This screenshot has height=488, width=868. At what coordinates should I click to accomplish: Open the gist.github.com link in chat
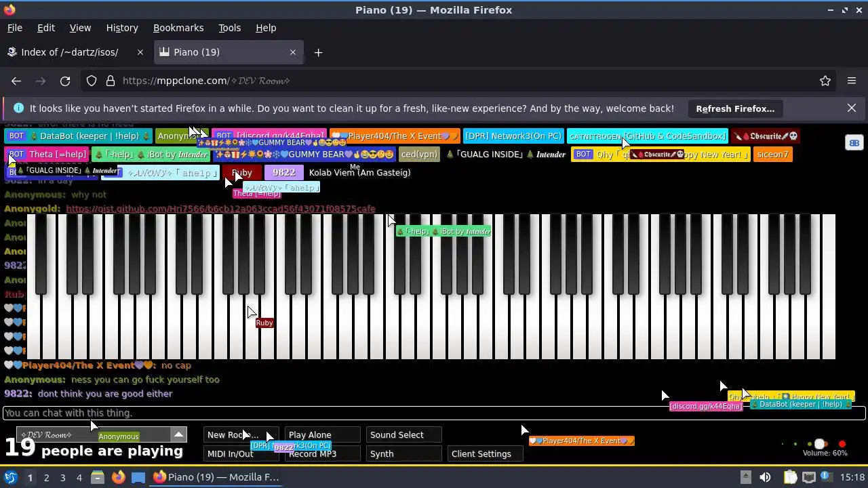pos(220,209)
